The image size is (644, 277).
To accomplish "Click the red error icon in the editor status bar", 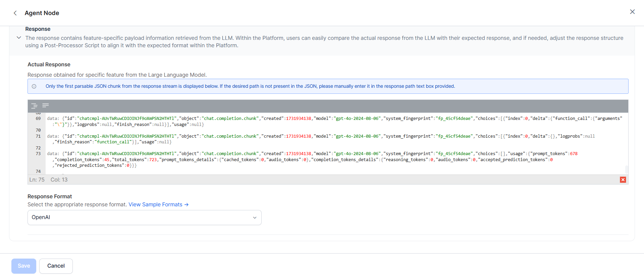I will (x=623, y=180).
